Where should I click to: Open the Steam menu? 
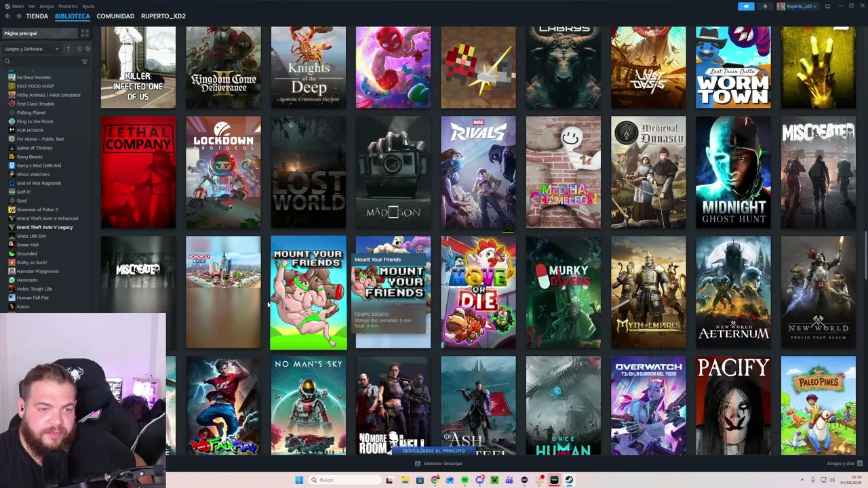15,6
